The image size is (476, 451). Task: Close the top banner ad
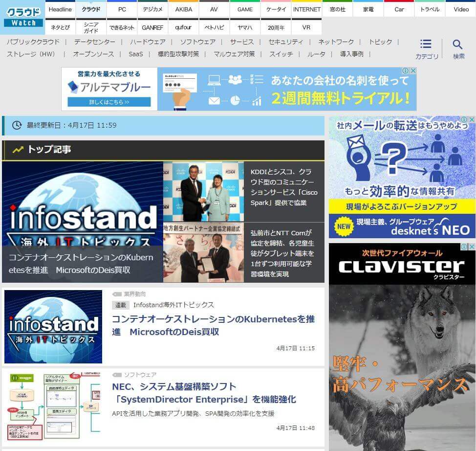413,70
